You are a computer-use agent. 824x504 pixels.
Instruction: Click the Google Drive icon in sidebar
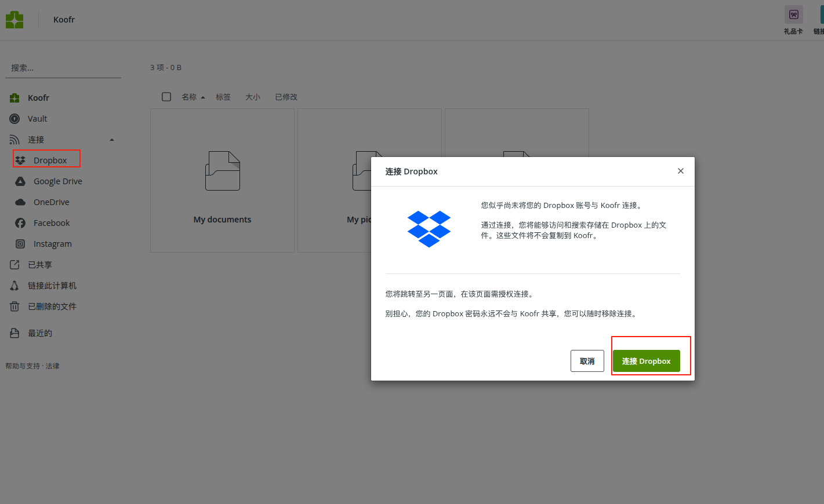coord(20,181)
